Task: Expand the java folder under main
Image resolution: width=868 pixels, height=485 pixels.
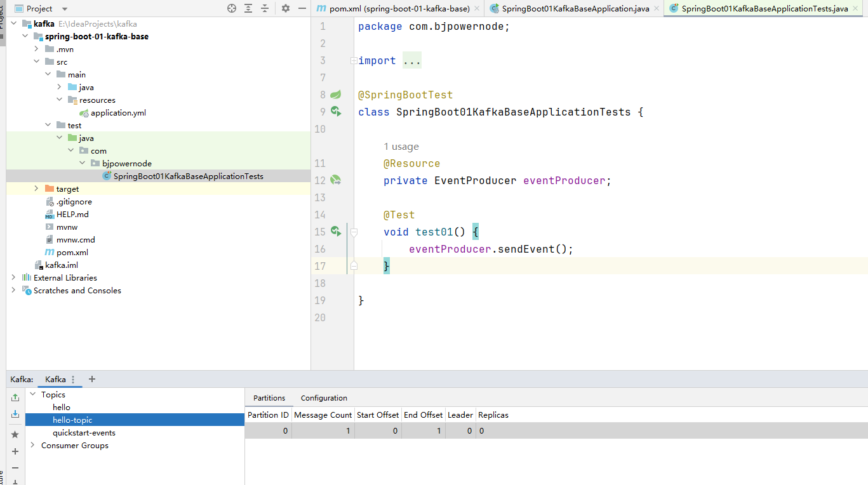Action: (60, 87)
